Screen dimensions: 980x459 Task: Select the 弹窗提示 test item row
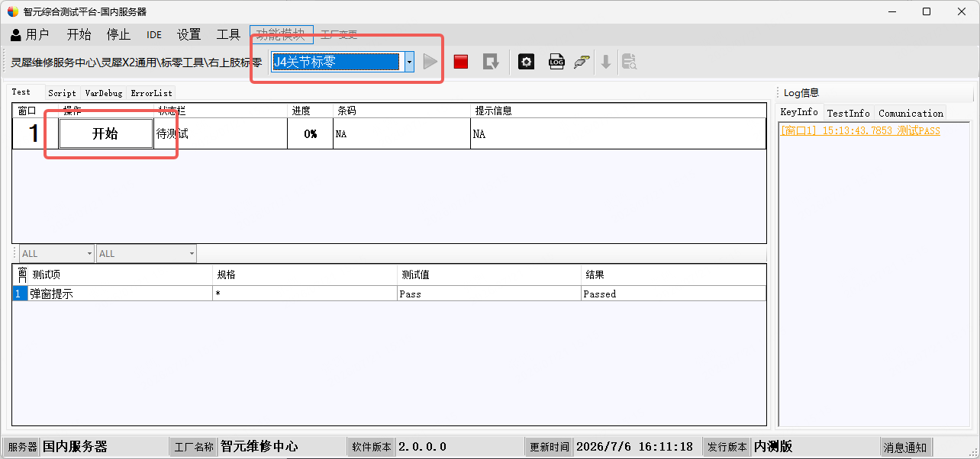coord(389,294)
